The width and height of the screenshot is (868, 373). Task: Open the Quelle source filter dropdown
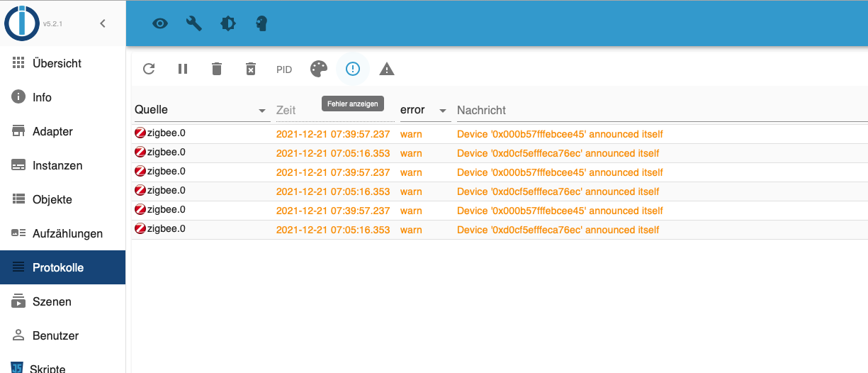[x=202, y=110]
